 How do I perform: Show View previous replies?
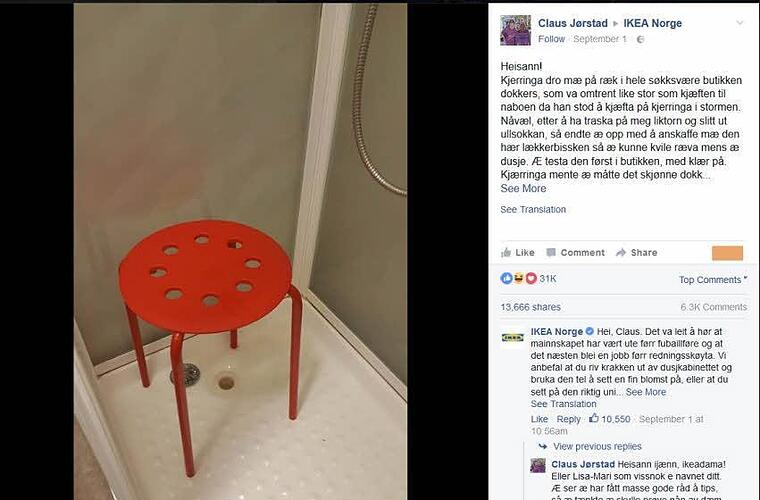[597, 446]
